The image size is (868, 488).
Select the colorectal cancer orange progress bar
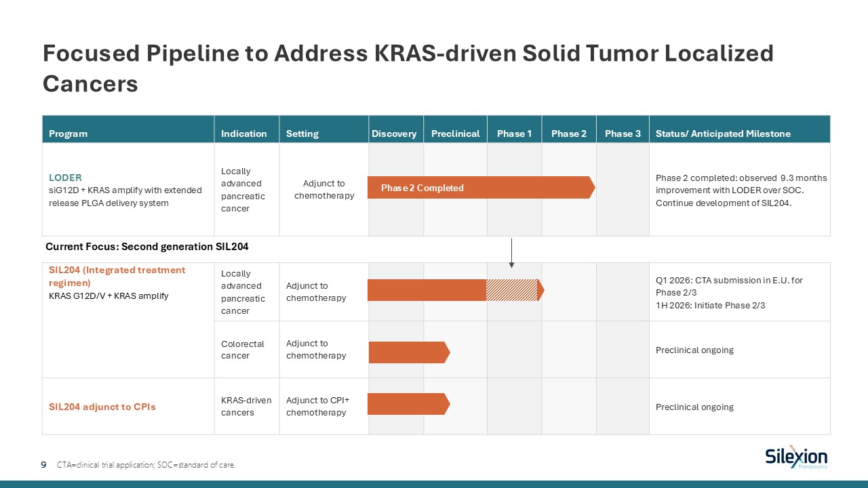[408, 352]
